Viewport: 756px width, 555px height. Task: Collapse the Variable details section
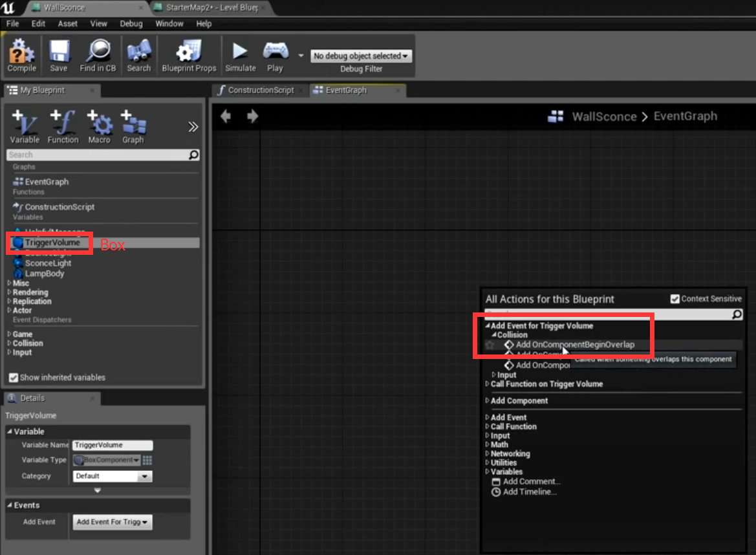10,431
